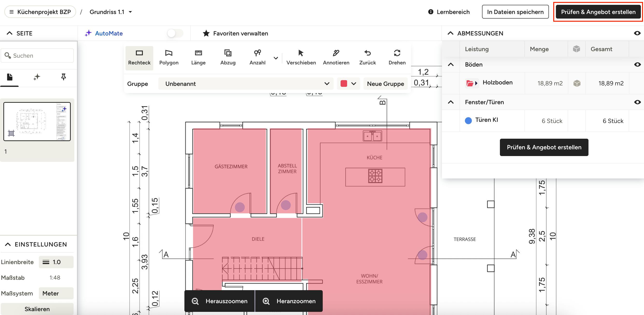Pick the Anzahl count tool

[257, 58]
